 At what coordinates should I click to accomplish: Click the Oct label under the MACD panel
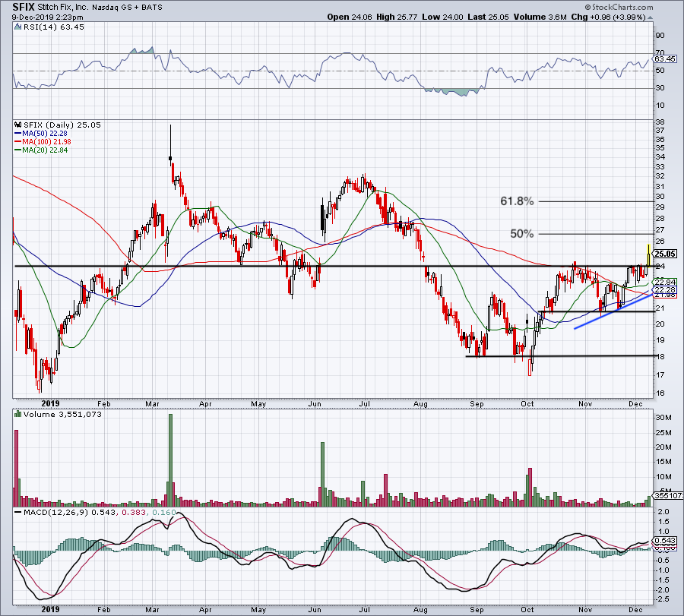[x=527, y=610]
